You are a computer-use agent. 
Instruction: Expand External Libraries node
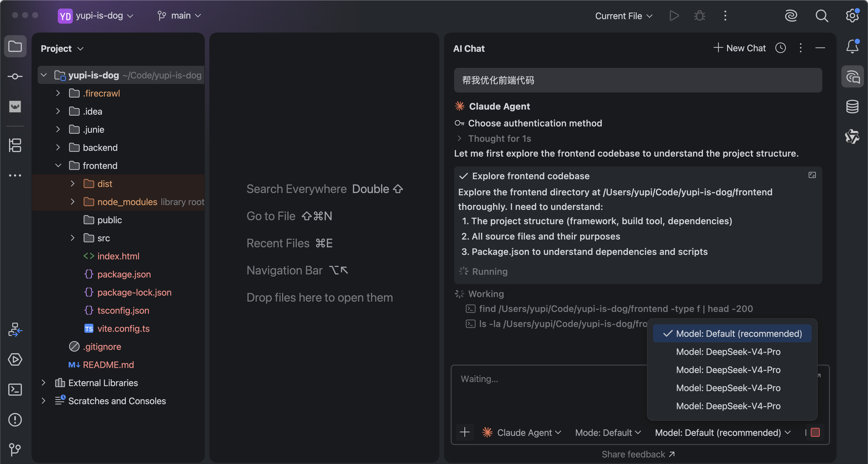43,383
